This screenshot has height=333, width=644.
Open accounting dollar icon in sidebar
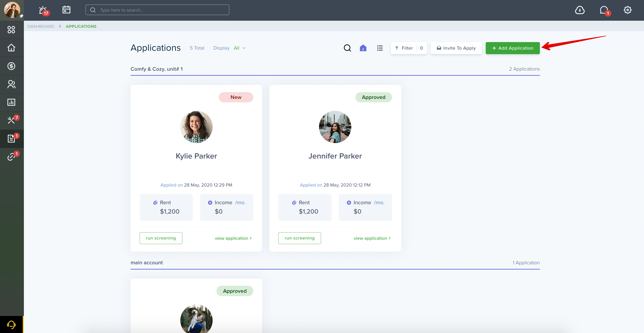tap(11, 66)
